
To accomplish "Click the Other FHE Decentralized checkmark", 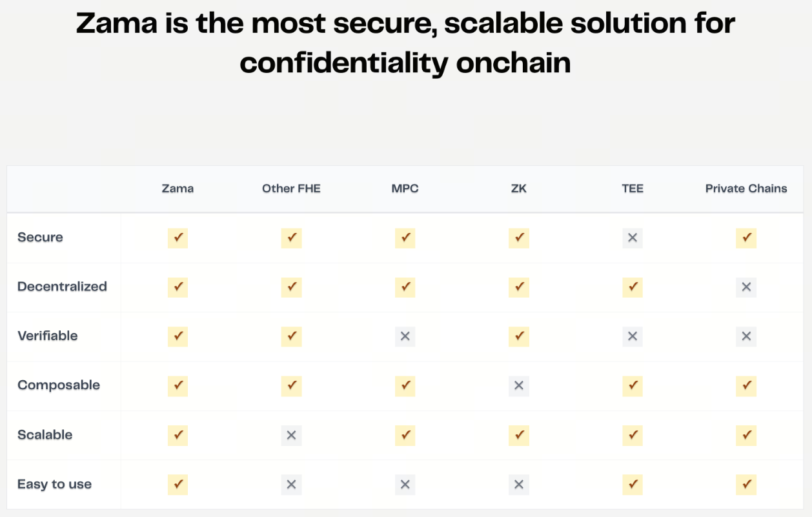I will coord(291,287).
